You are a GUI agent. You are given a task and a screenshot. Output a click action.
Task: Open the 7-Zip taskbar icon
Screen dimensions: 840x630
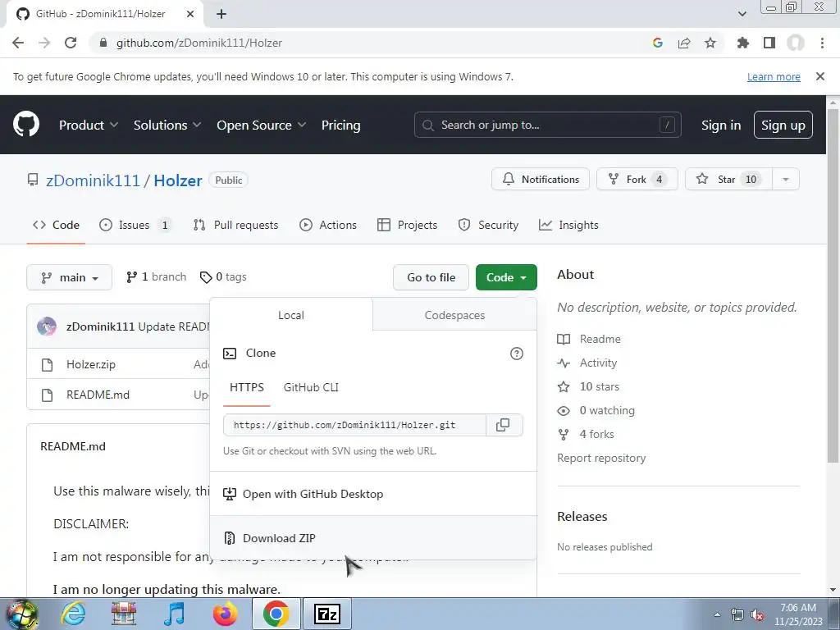pos(327,614)
